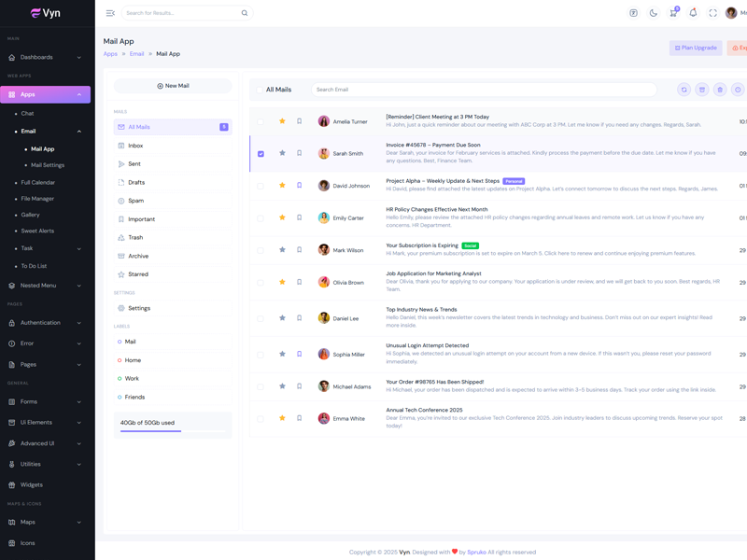Open the shopping cart icon
Image resolution: width=747 pixels, height=560 pixels.
(673, 13)
